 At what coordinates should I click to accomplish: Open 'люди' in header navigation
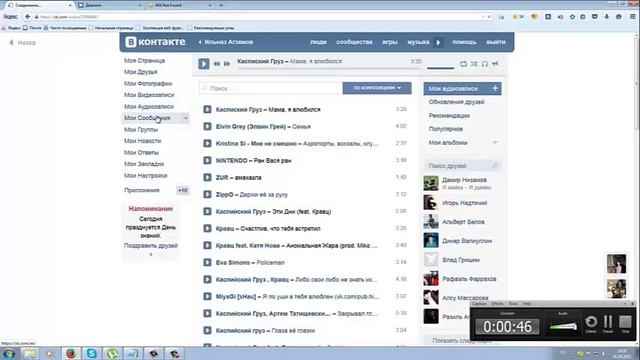(318, 42)
